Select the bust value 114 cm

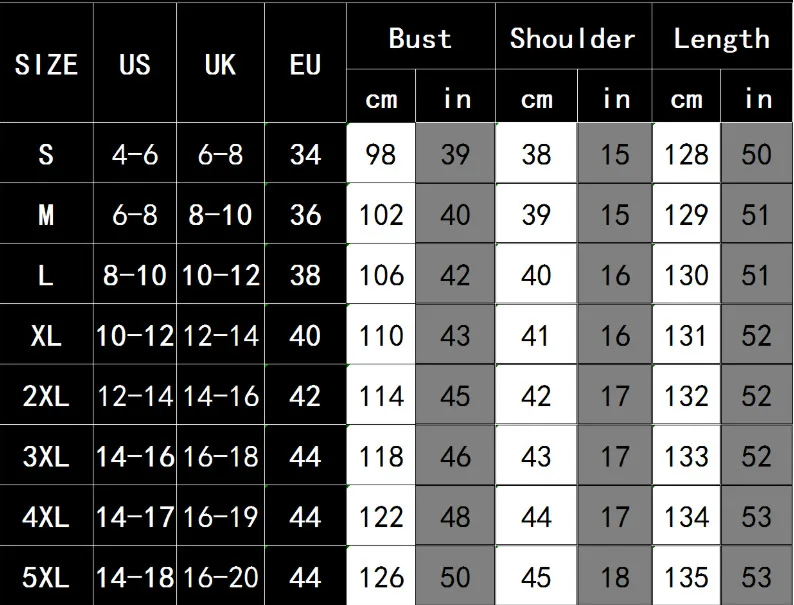point(381,396)
